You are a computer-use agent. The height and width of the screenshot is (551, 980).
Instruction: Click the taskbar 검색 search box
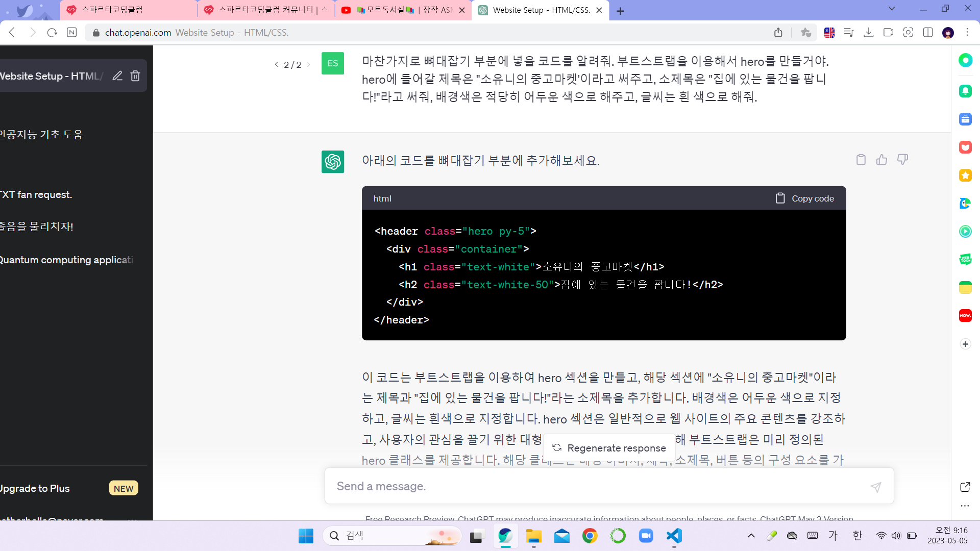point(392,536)
